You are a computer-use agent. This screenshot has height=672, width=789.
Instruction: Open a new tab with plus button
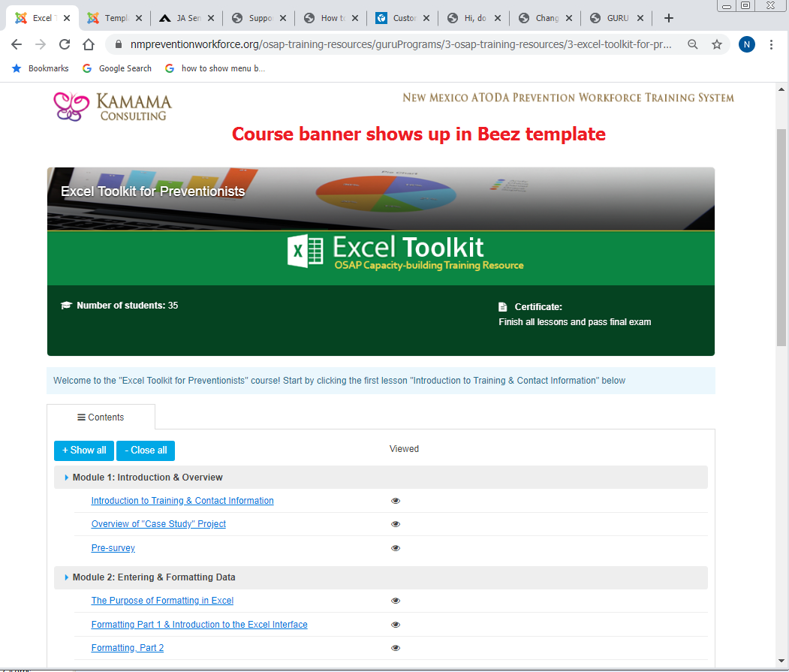669,18
